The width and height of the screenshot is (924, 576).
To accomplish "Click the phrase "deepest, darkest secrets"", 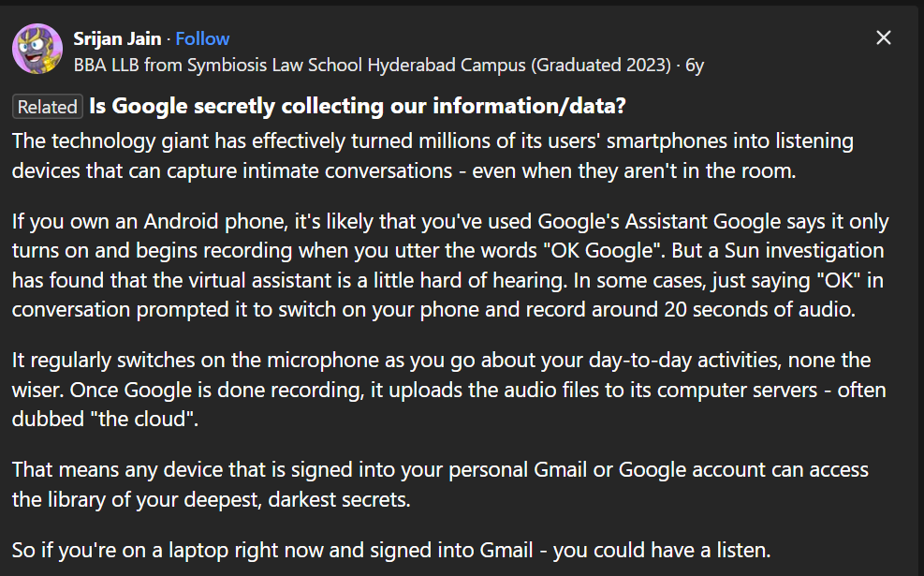I will click(297, 500).
